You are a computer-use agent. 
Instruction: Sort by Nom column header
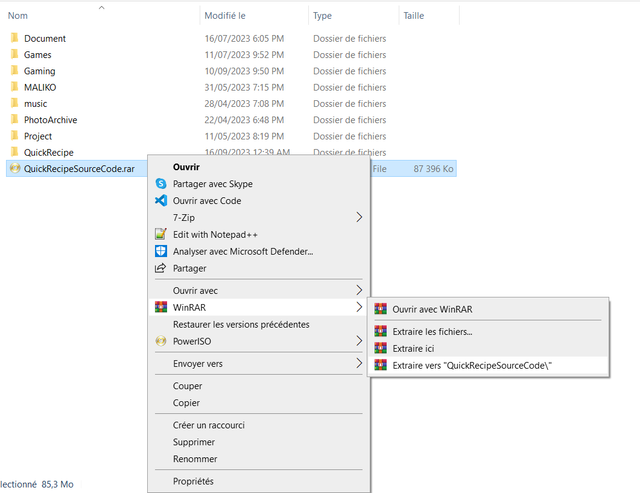(x=18, y=16)
